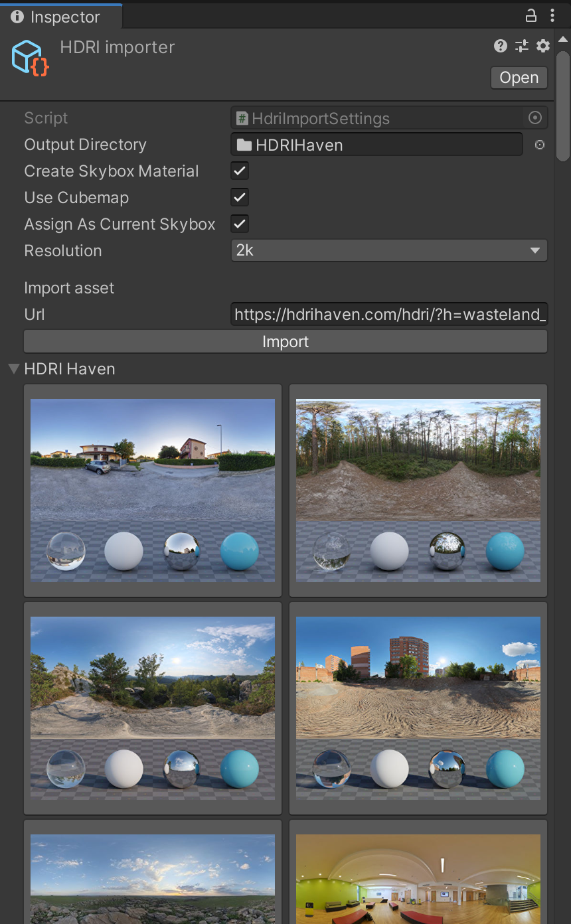The image size is (571, 924).
Task: Click the Use Cubemap label
Action: 76,198
